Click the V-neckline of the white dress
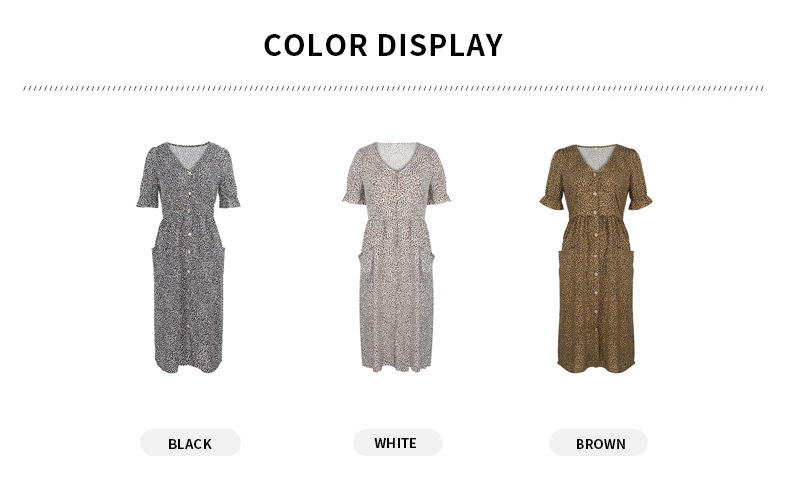790x504 pixels. 397,156
